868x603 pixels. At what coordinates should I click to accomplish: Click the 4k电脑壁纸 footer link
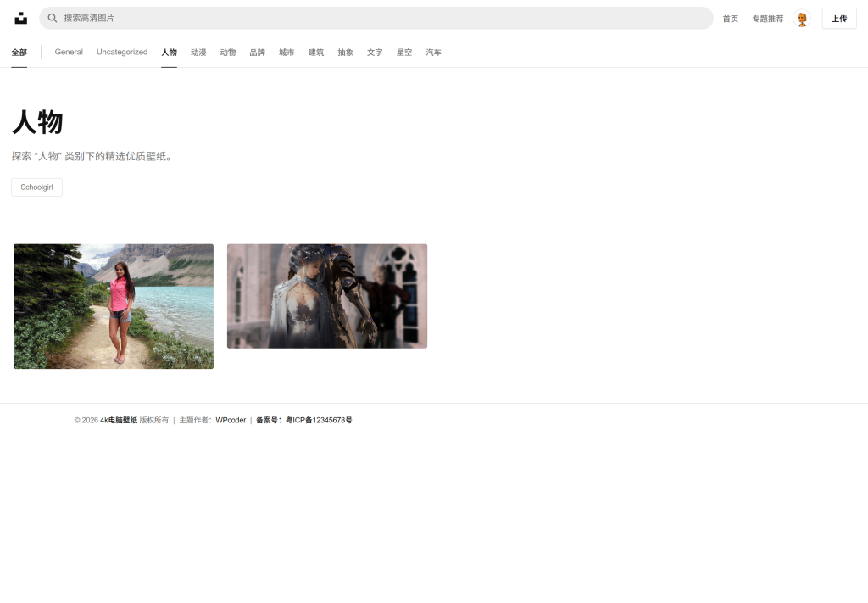point(119,420)
